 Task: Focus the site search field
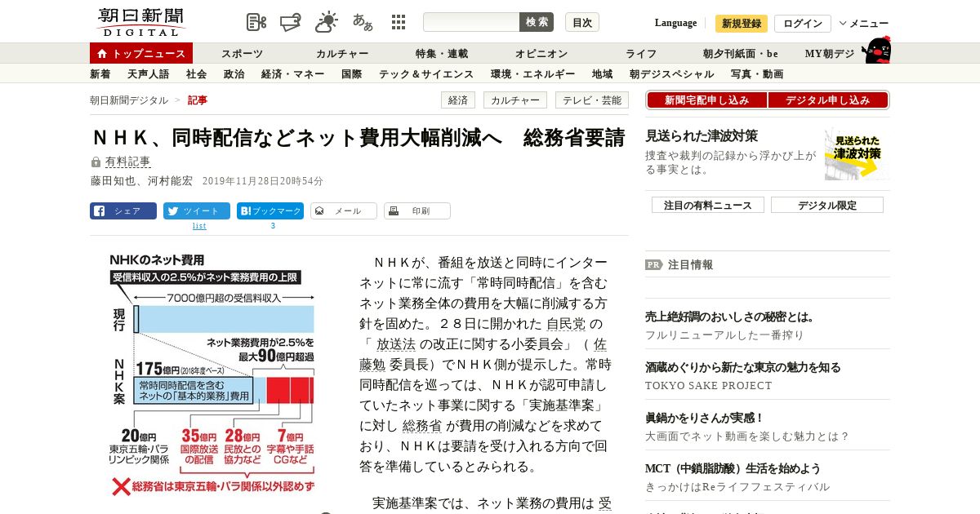(x=471, y=22)
